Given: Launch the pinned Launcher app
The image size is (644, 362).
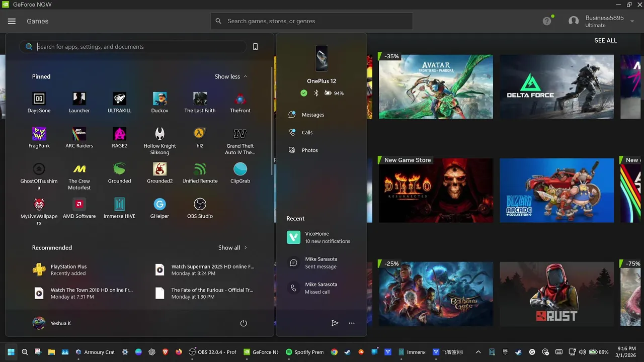Looking at the screenshot, I should pyautogui.click(x=79, y=103).
